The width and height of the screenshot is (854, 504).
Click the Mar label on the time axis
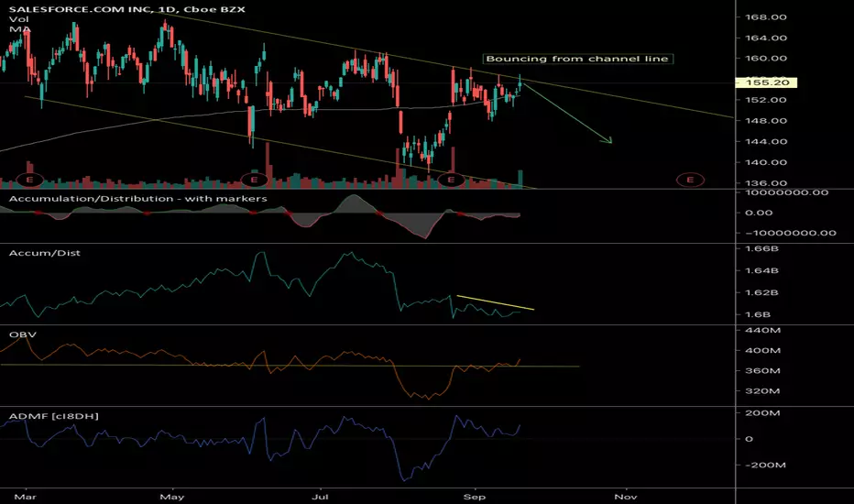click(x=25, y=497)
